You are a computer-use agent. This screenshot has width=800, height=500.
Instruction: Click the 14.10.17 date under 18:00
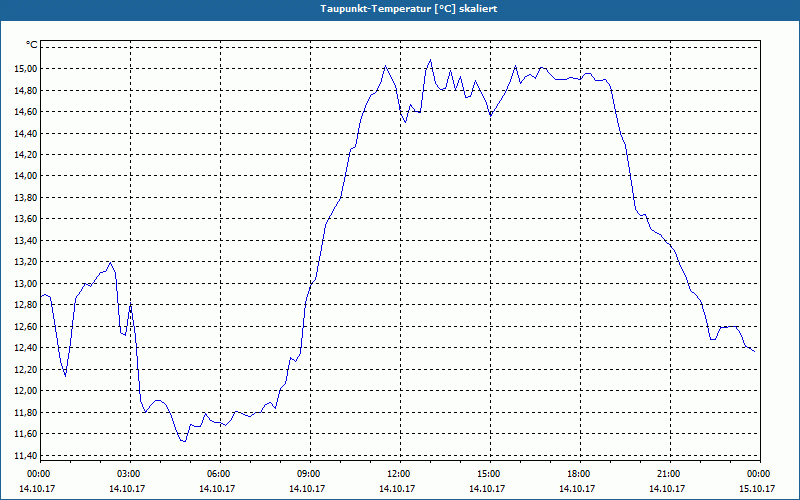577,488
